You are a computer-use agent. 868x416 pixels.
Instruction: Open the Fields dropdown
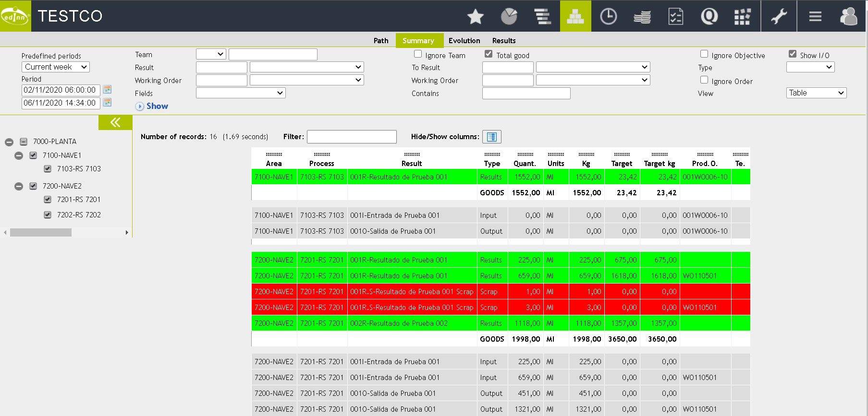coord(241,93)
